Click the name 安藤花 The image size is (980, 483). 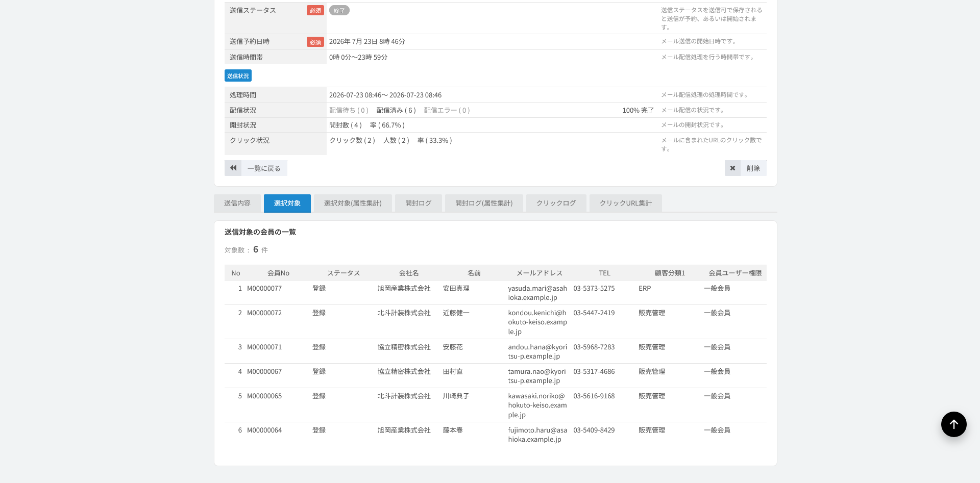[x=453, y=347]
